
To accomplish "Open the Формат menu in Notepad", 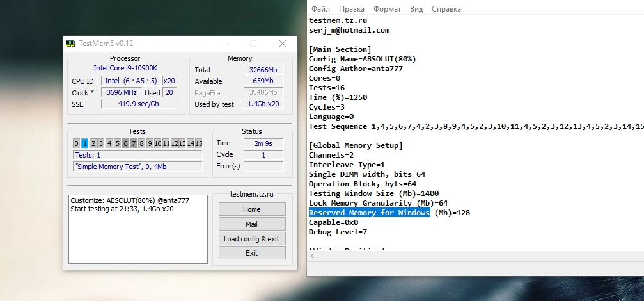I will (387, 9).
